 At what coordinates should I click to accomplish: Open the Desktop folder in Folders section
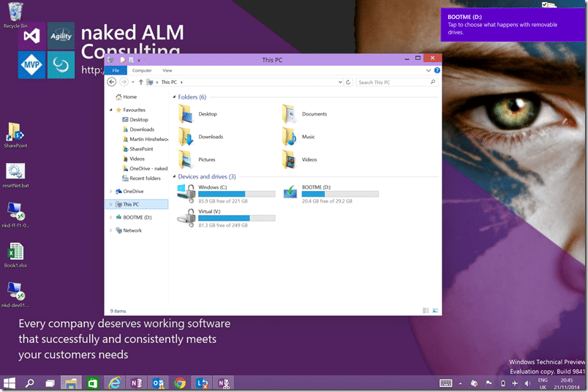pyautogui.click(x=197, y=114)
